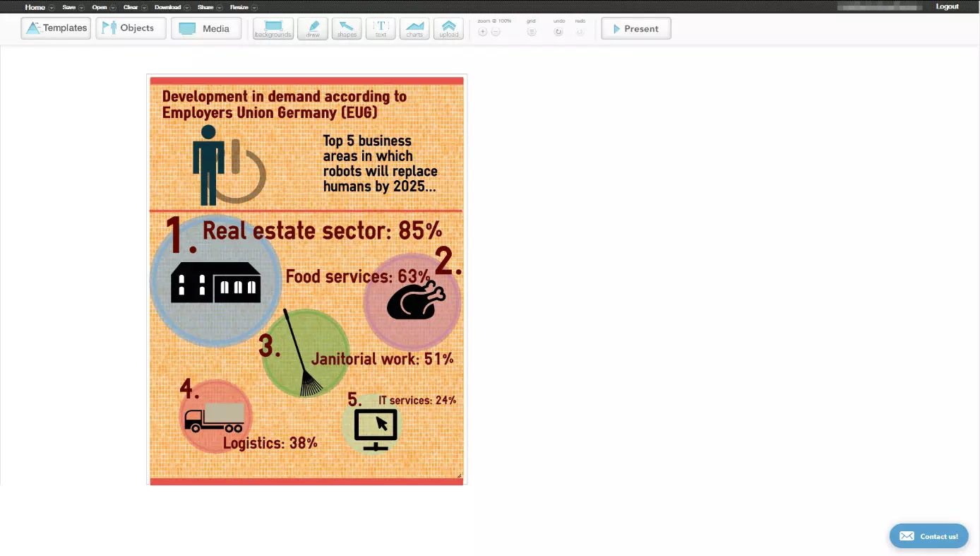Click the redo icon
Viewport: 980px width, 556px height.
click(580, 32)
